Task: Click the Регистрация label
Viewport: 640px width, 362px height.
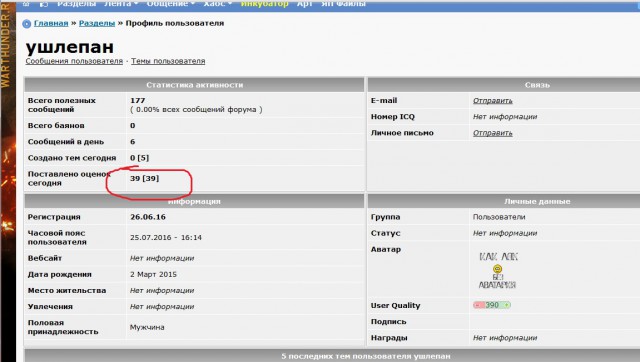Action: coord(54,217)
